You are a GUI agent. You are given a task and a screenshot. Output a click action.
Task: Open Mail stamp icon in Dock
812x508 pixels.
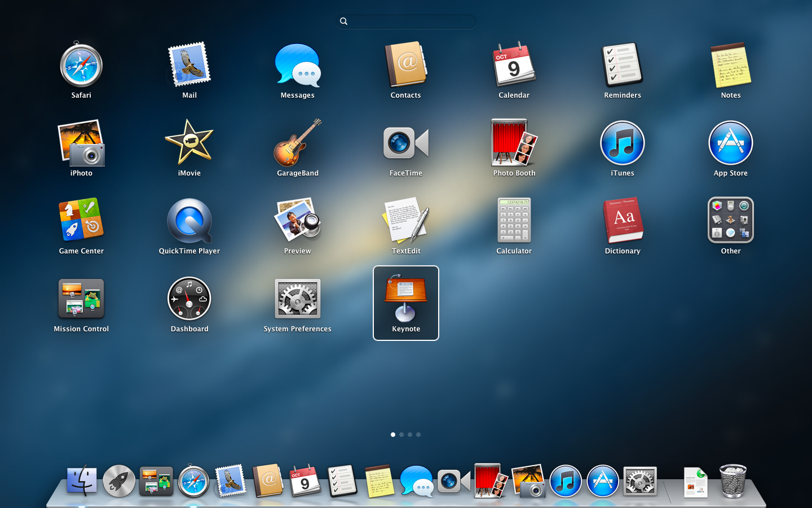pyautogui.click(x=231, y=481)
